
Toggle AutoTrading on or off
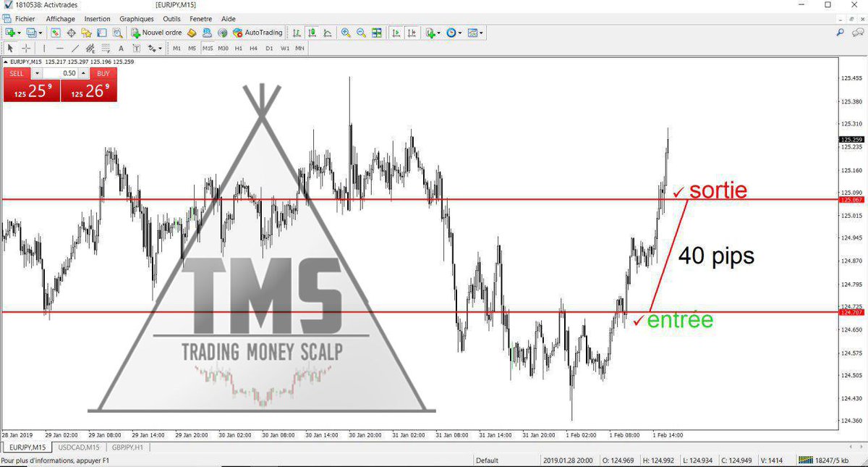coord(256,33)
